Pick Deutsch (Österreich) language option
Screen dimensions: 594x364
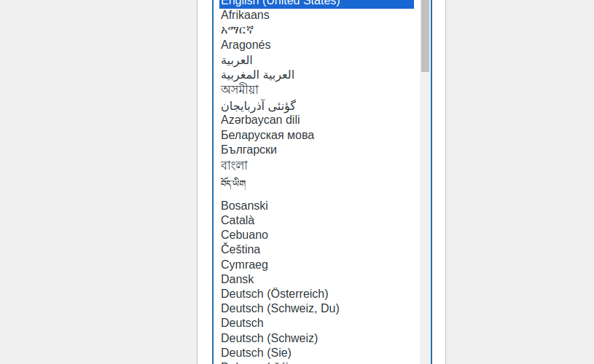tap(274, 294)
